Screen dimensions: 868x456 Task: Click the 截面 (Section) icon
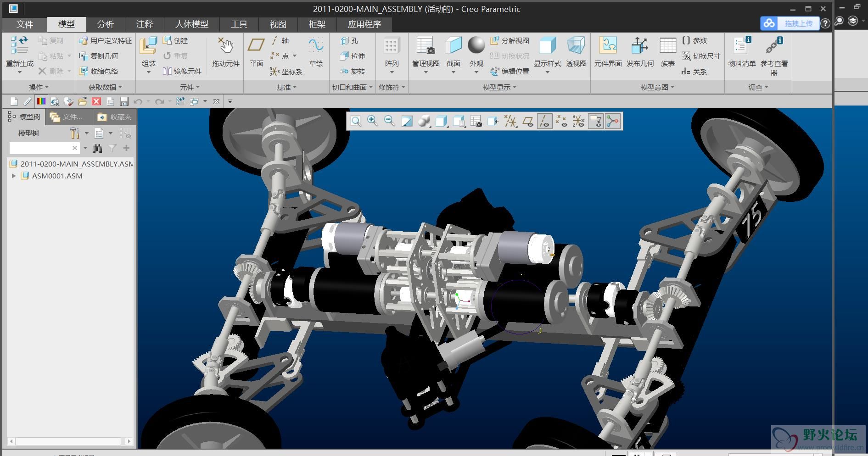(x=453, y=45)
